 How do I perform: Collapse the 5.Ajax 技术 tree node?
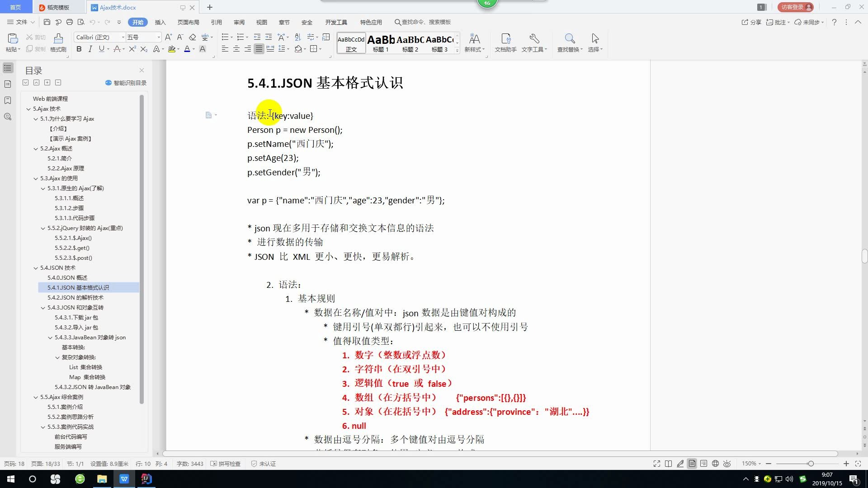(28, 109)
